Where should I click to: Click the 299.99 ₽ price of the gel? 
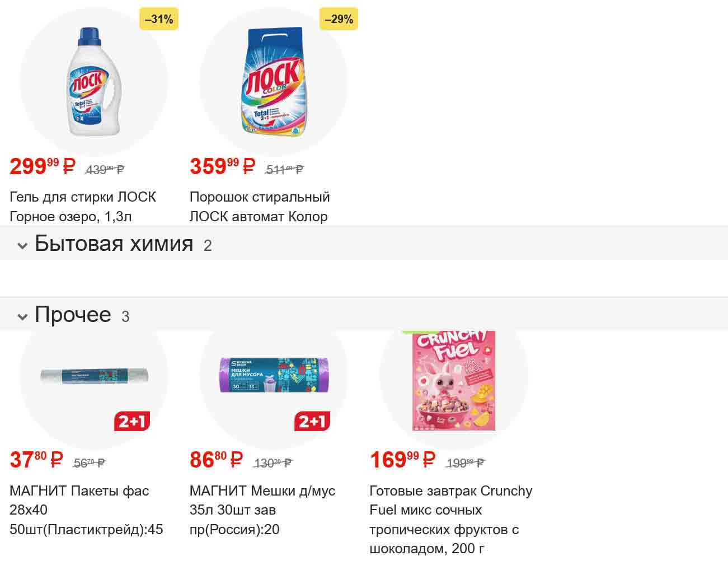(43, 167)
